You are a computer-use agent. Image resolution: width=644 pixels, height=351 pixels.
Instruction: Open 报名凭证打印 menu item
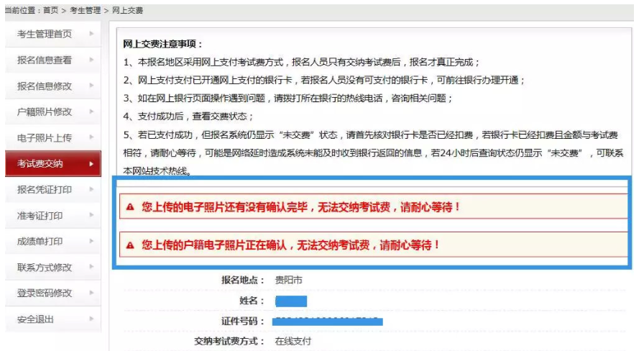coord(45,189)
